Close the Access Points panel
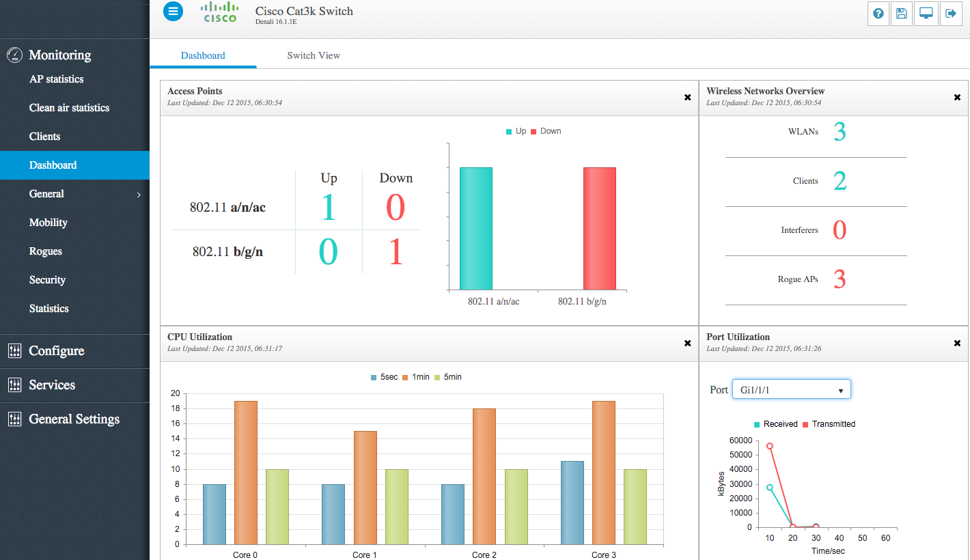 click(688, 98)
